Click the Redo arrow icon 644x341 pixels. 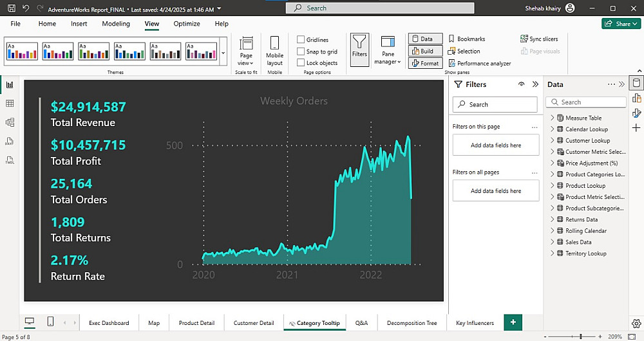(40, 8)
